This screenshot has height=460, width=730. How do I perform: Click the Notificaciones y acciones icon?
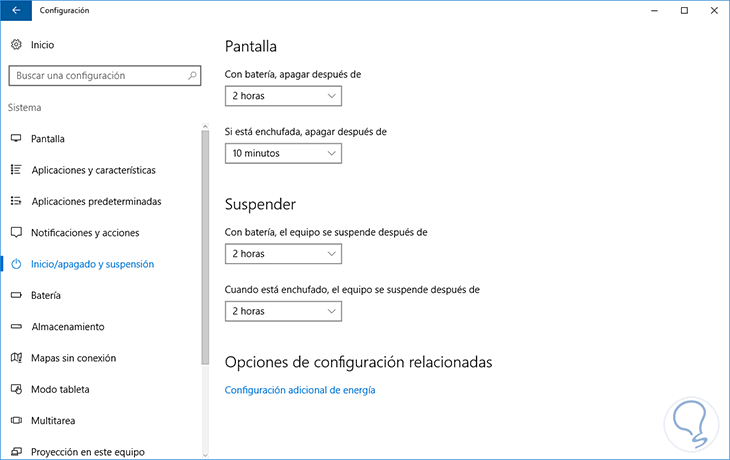16,233
